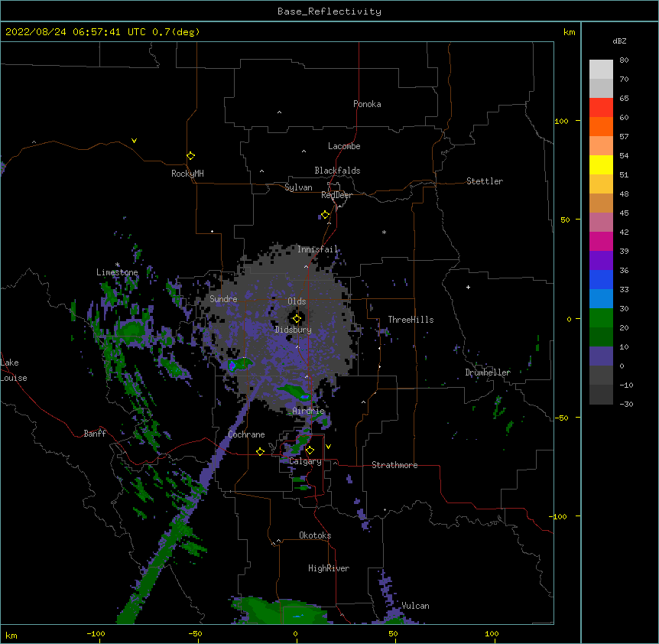Click the Cochrane label
Viewport: 659px width, 644px height.
[x=246, y=434]
